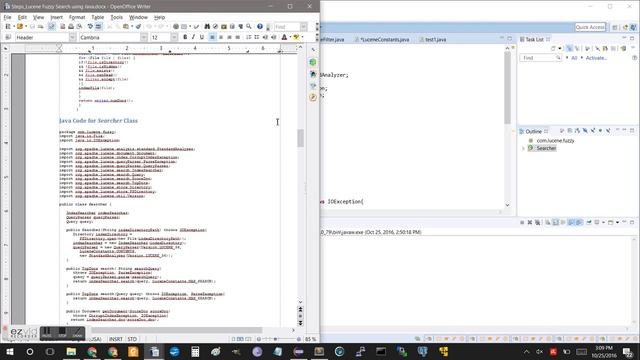
Task: Open the Format menu in Writer
Action: coord(77,18)
